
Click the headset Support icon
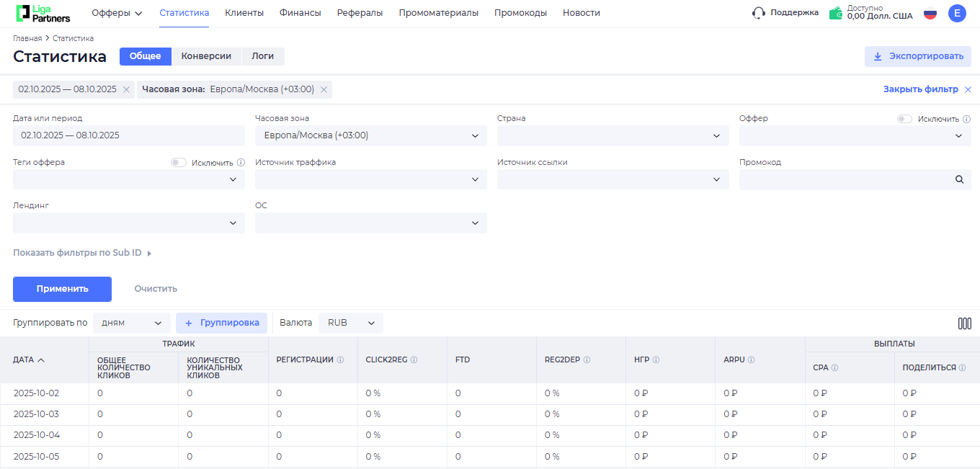click(x=758, y=13)
